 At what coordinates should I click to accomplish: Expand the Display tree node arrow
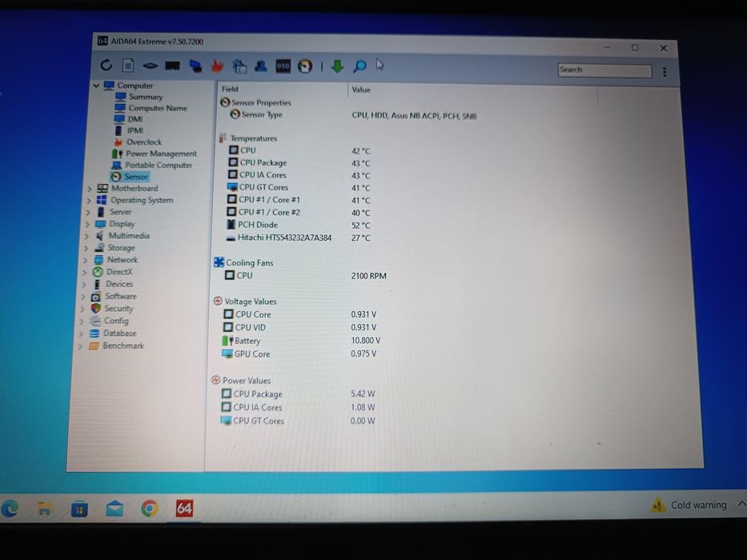(x=87, y=224)
